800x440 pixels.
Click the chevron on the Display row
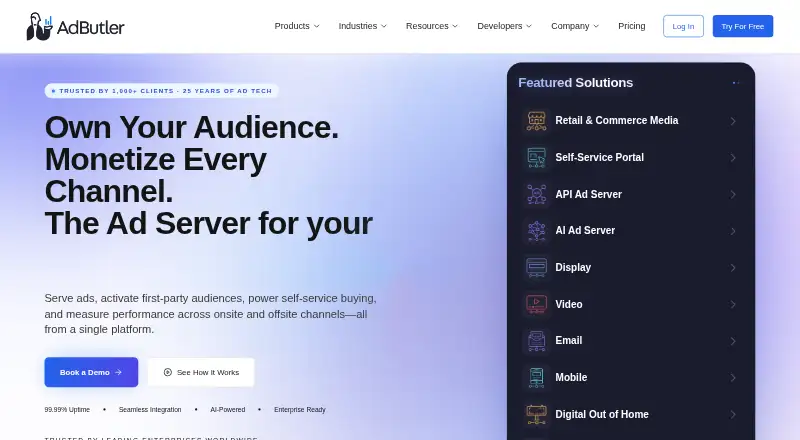pos(733,268)
